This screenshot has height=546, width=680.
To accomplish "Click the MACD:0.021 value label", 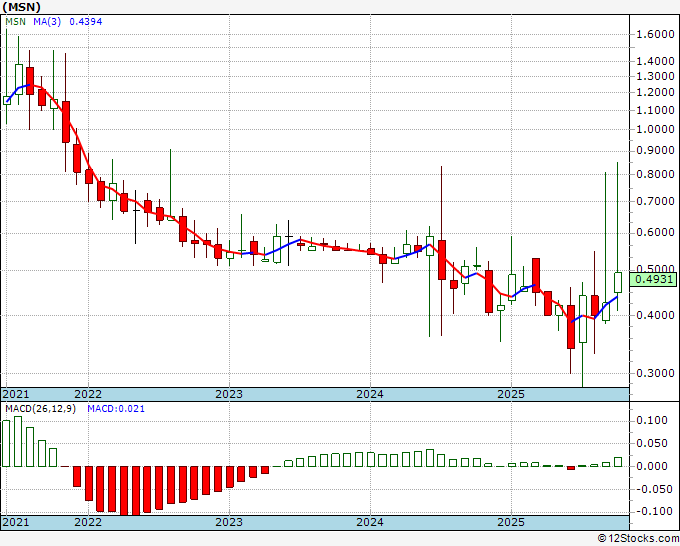I will 116,409.
